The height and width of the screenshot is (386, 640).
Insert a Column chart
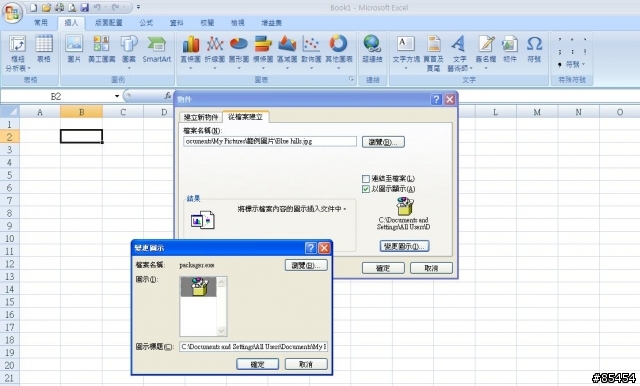(191, 53)
